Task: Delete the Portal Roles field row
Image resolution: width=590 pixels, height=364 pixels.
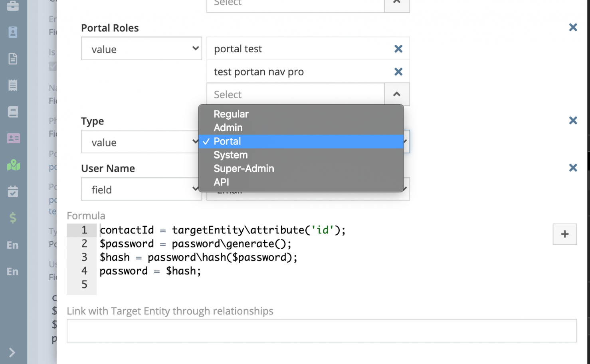Action: pyautogui.click(x=573, y=28)
